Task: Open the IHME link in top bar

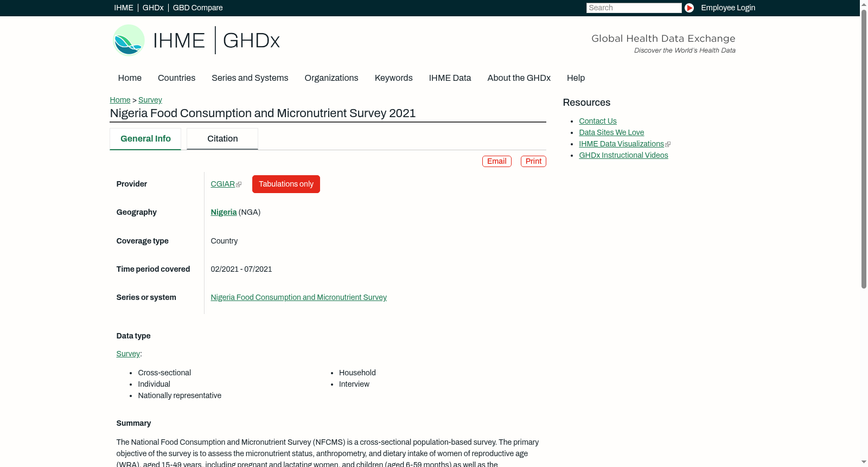Action: click(x=124, y=8)
